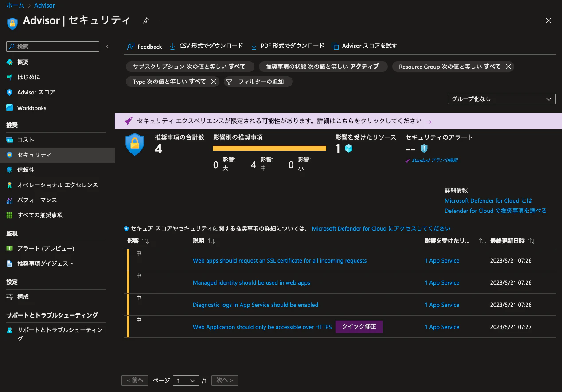
Task: Click the 次へ pagination button
Action: point(225,380)
